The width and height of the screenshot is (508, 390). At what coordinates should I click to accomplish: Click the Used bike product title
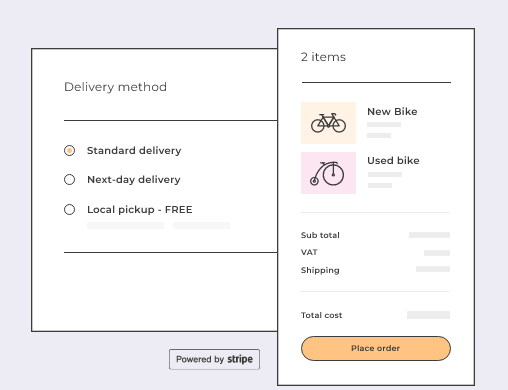pyautogui.click(x=393, y=161)
